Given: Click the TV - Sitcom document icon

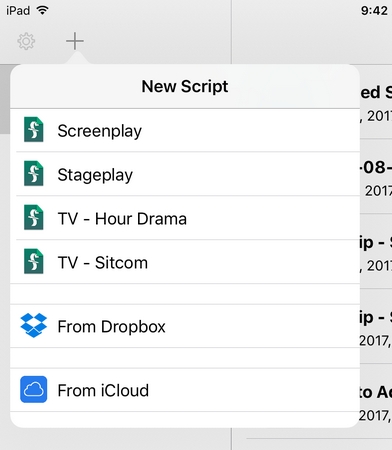Looking at the screenshot, I should point(34,262).
